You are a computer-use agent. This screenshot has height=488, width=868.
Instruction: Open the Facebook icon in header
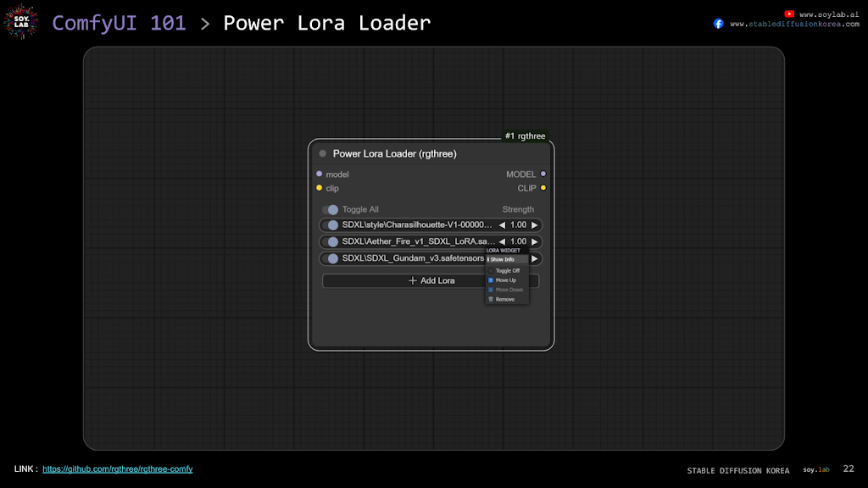pyautogui.click(x=719, y=24)
